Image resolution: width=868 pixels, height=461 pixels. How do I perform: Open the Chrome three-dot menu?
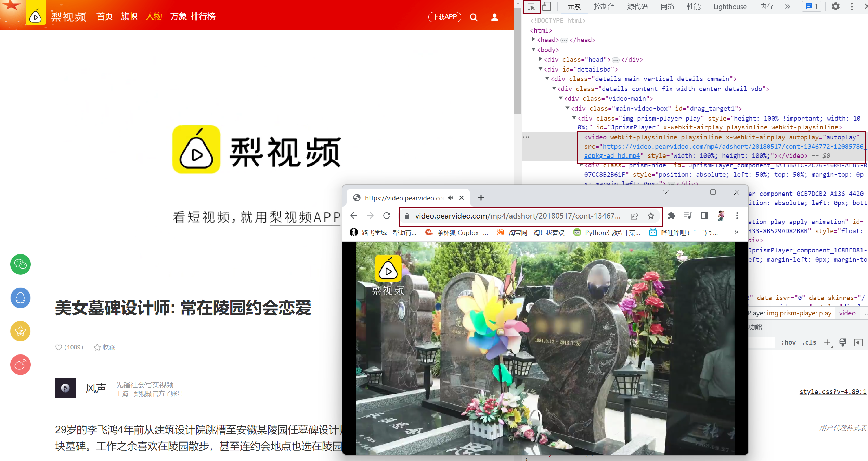click(737, 215)
